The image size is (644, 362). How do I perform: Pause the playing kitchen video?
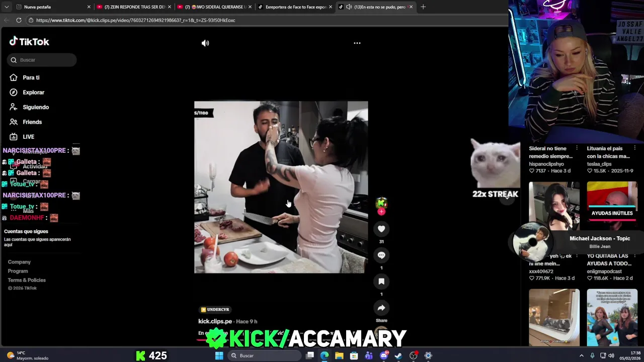281,187
